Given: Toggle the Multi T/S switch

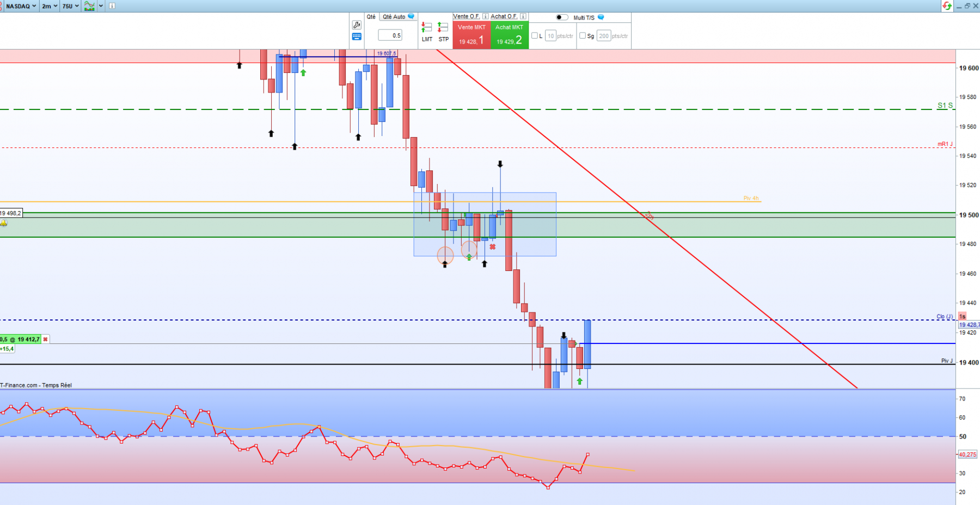Looking at the screenshot, I should click(x=562, y=17).
